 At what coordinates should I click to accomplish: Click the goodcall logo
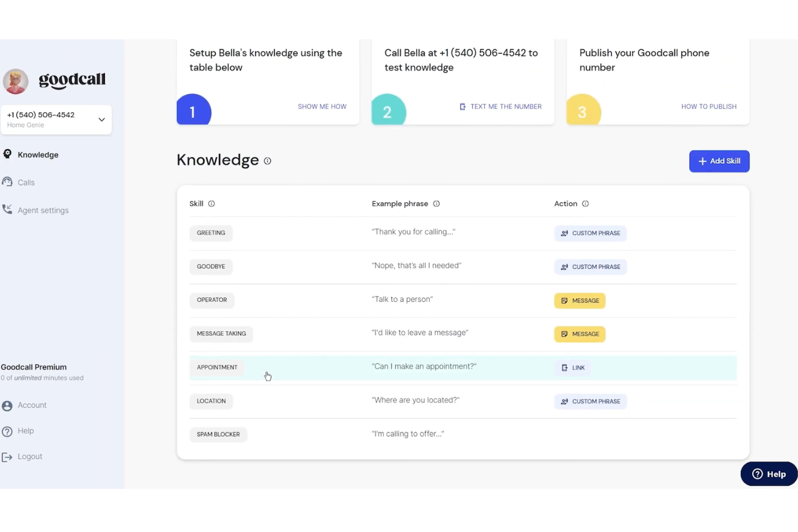(x=72, y=80)
